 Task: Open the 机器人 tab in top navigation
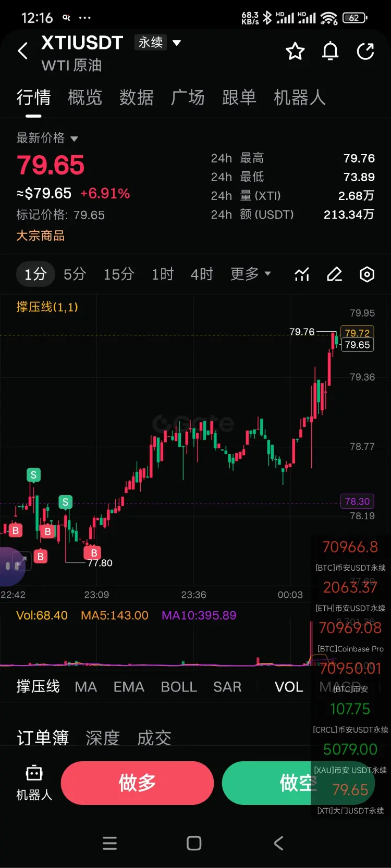click(300, 97)
